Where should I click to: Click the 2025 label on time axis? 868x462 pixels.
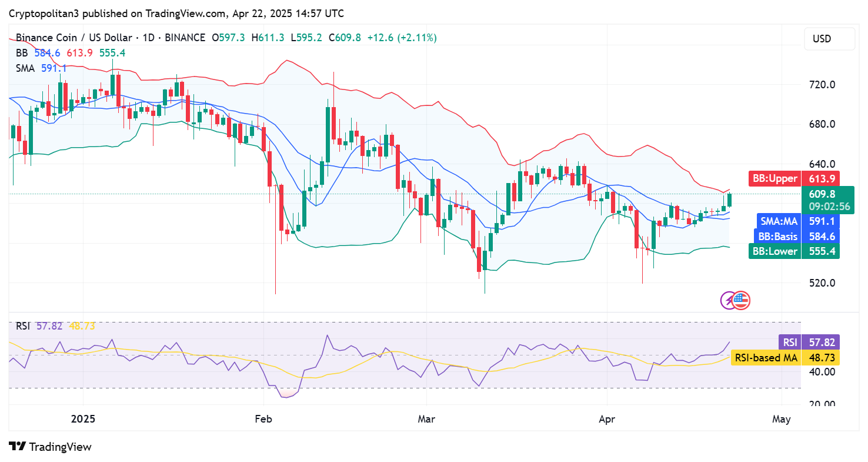click(82, 420)
